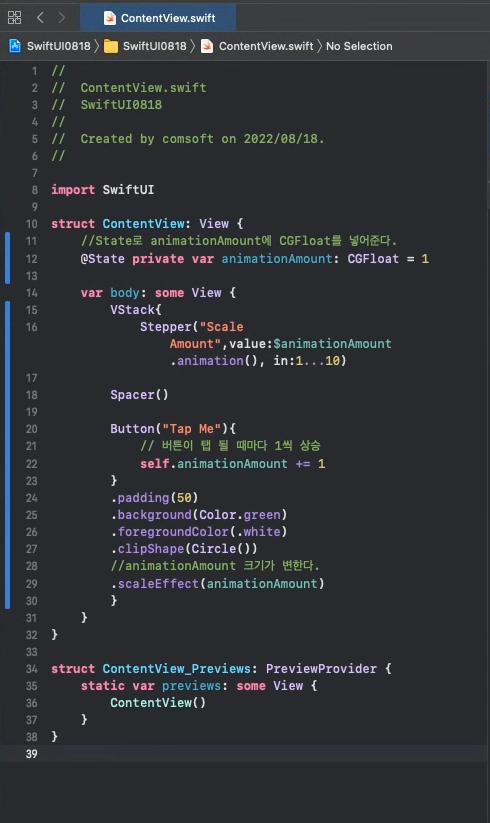The width and height of the screenshot is (490, 823).
Task: Click '+=' operator on line 22
Action: click(303, 464)
